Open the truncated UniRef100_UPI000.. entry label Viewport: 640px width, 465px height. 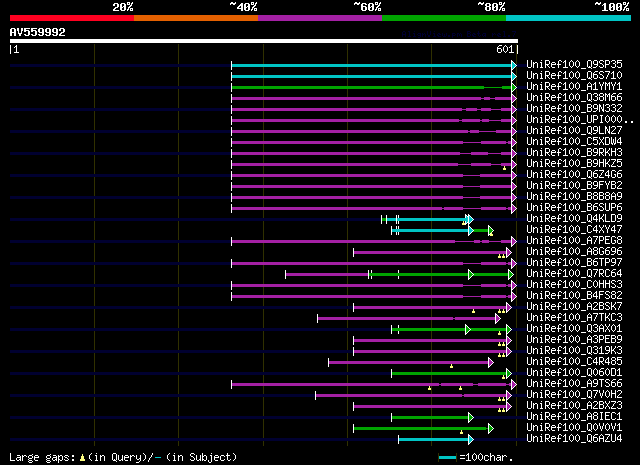[580, 120]
